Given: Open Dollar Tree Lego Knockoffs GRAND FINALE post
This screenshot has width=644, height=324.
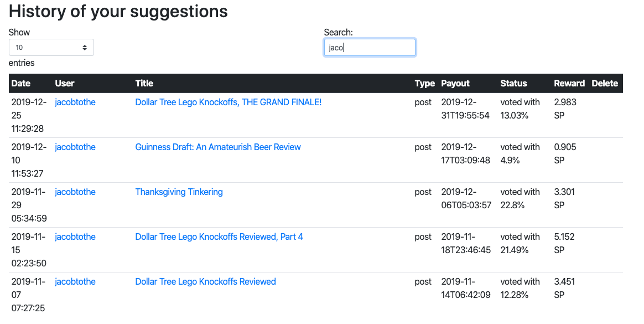Looking at the screenshot, I should tap(228, 102).
